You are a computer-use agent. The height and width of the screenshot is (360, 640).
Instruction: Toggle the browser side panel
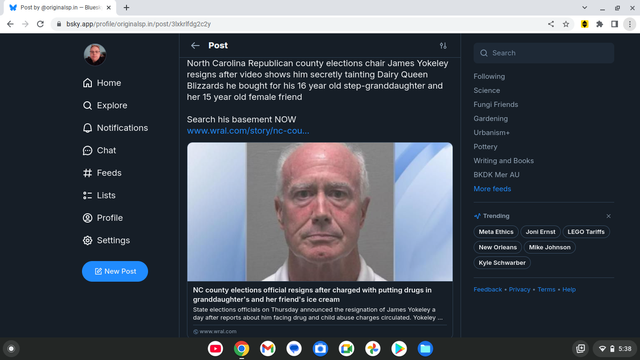click(614, 24)
